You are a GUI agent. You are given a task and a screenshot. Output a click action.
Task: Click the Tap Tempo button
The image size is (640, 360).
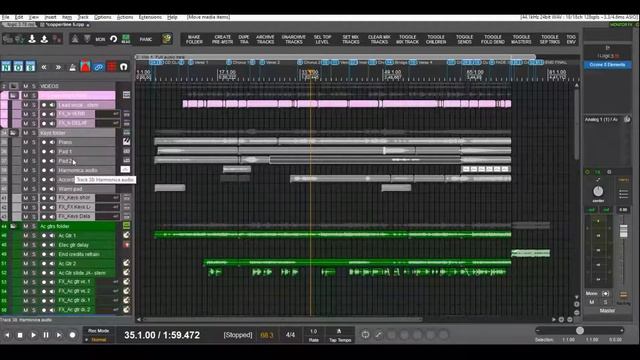pyautogui.click(x=340, y=335)
